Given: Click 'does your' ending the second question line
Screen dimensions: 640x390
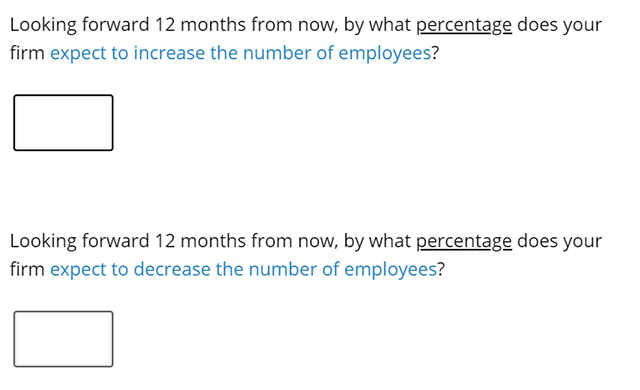Looking at the screenshot, I should tap(559, 242).
